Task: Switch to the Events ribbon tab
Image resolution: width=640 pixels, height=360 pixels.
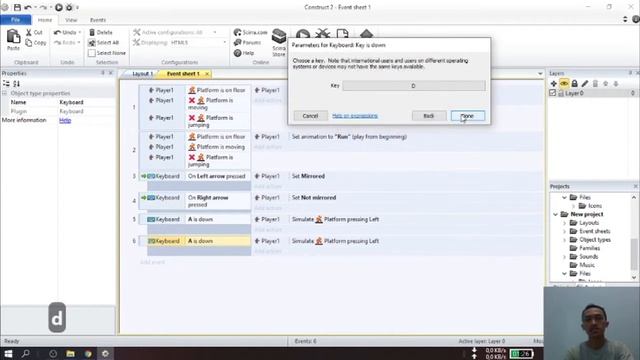Action: click(98, 20)
